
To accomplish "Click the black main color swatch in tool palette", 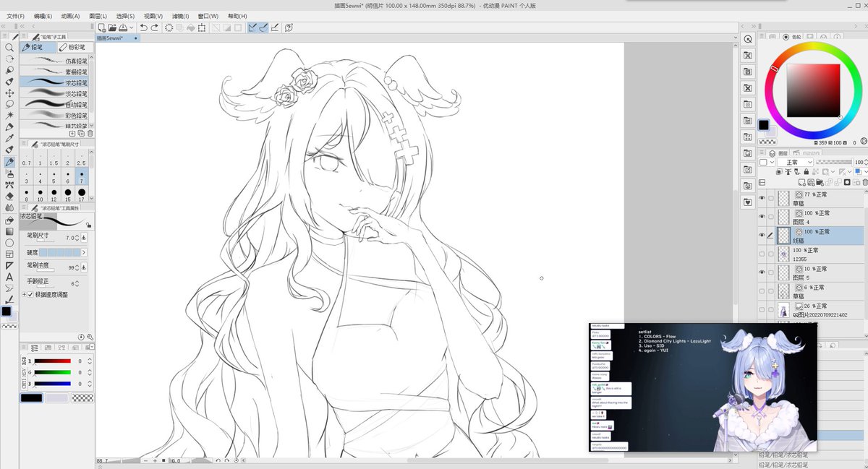I will [x=6, y=311].
